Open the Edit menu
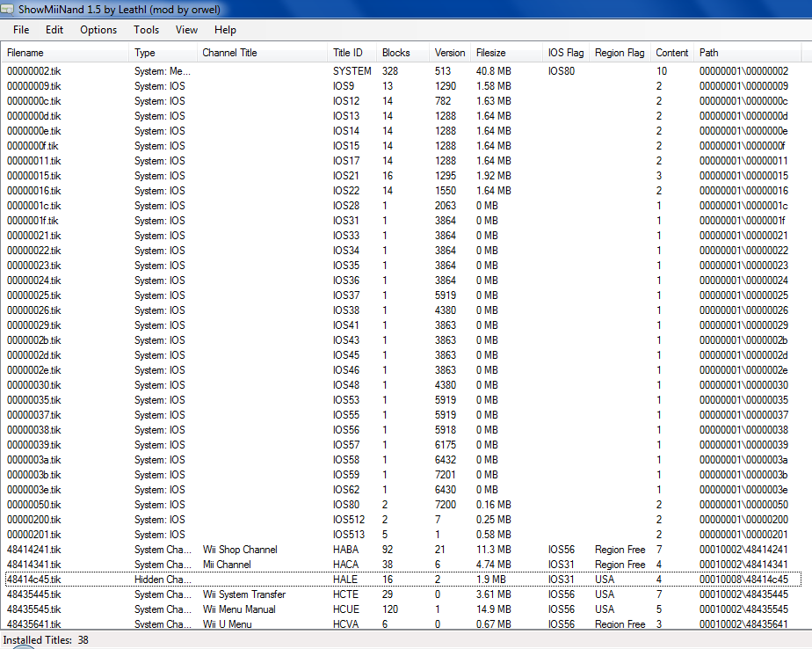The width and height of the screenshot is (812, 649). [x=54, y=30]
